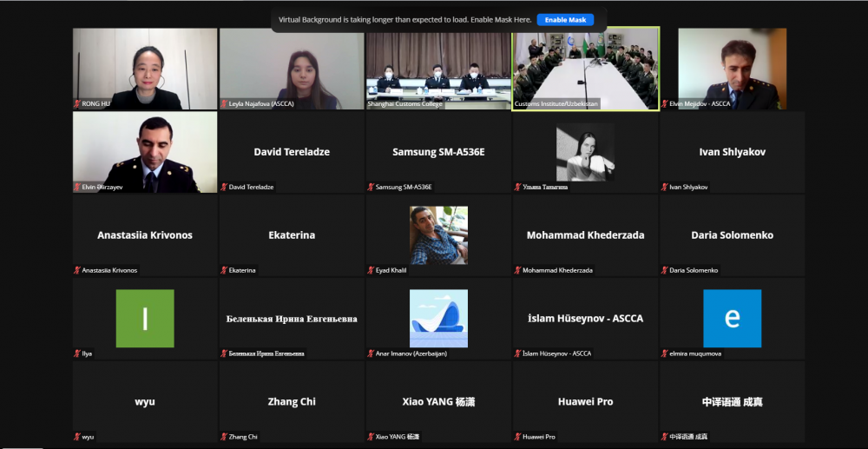This screenshot has height=449, width=868.
Task: Click Eyad Khalil profile picture
Action: pyautogui.click(x=438, y=235)
